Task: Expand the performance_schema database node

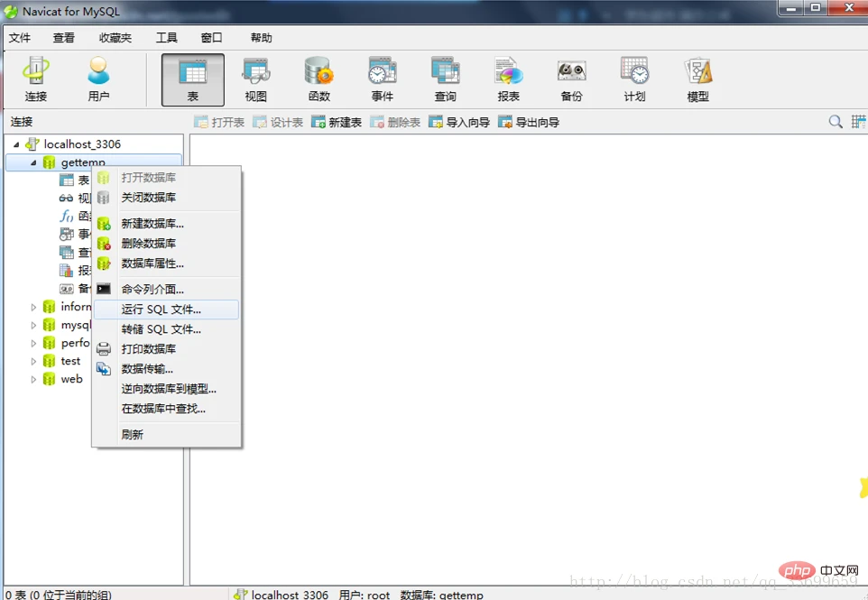Action: [33, 343]
